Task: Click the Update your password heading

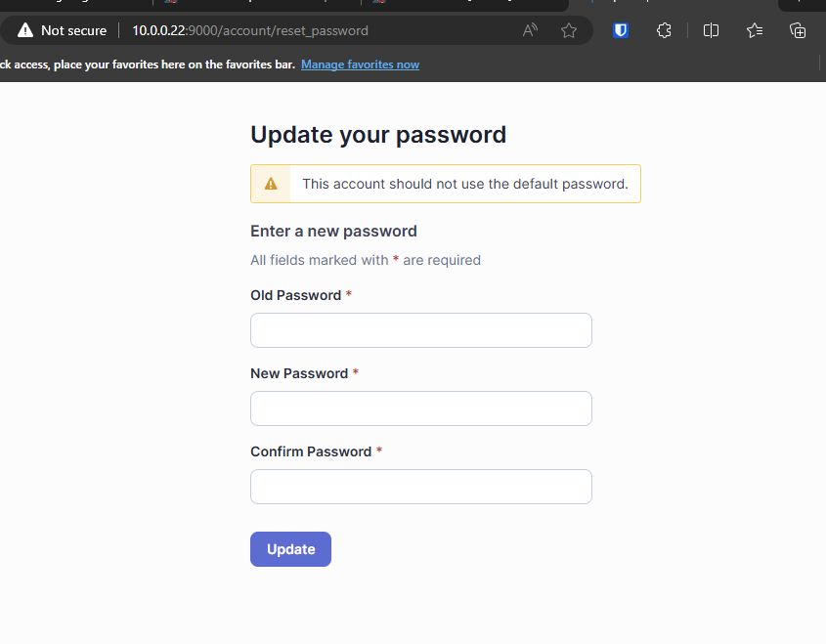Action: pyautogui.click(x=378, y=135)
